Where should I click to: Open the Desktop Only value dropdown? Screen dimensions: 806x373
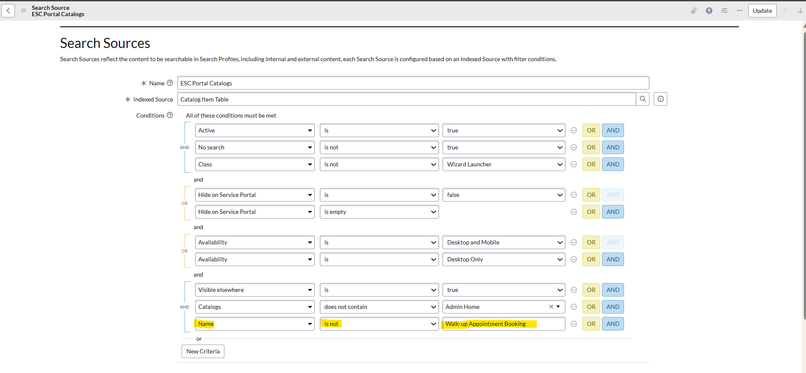(504, 259)
